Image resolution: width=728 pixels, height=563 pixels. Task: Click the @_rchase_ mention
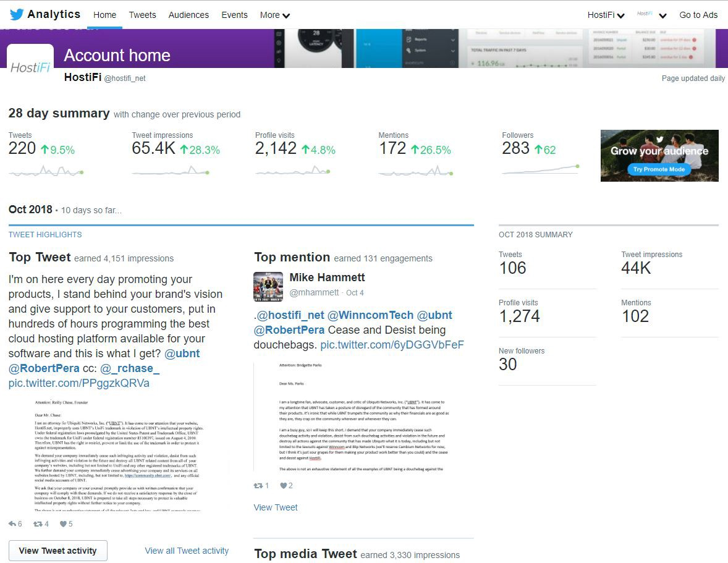tap(130, 368)
